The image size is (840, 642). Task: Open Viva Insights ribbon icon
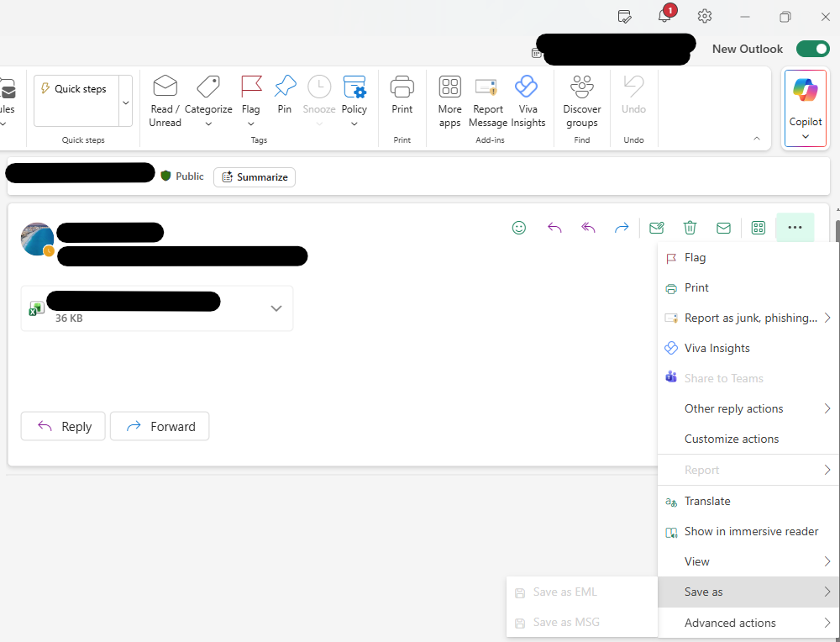point(526,86)
